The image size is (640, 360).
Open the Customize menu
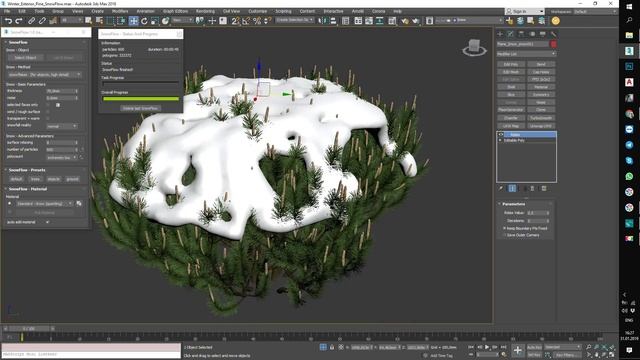[x=258, y=11]
